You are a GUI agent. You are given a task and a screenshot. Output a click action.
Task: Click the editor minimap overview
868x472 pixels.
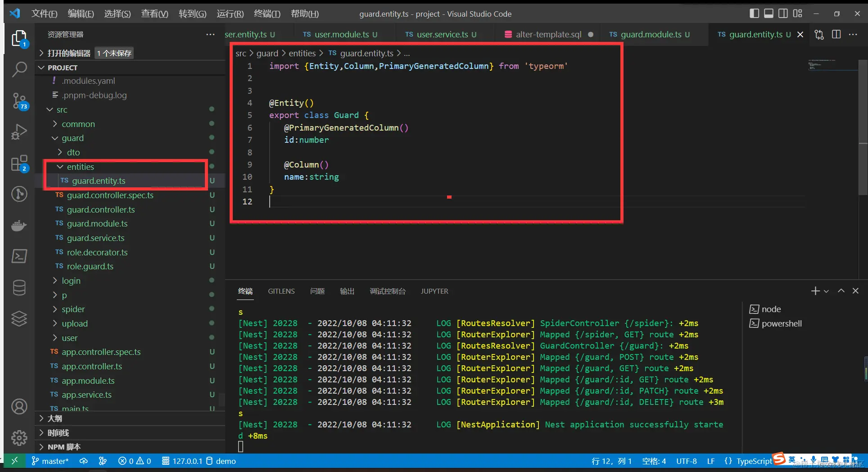832,66
